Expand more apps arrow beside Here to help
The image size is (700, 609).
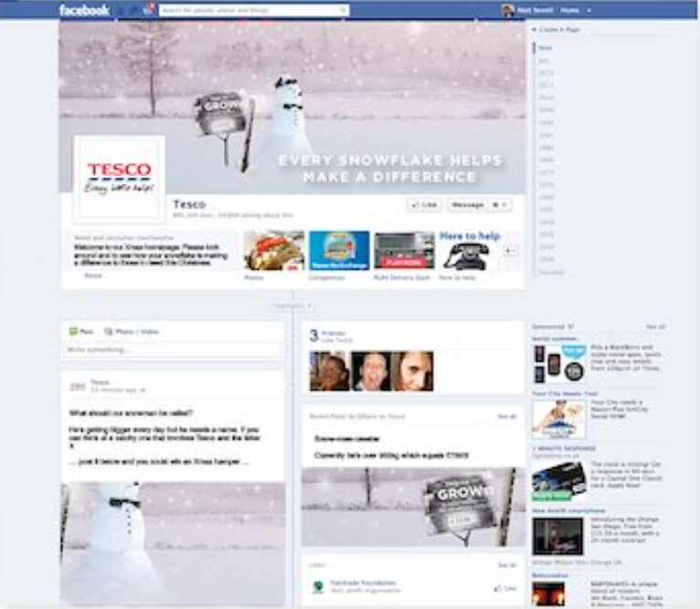pos(510,251)
